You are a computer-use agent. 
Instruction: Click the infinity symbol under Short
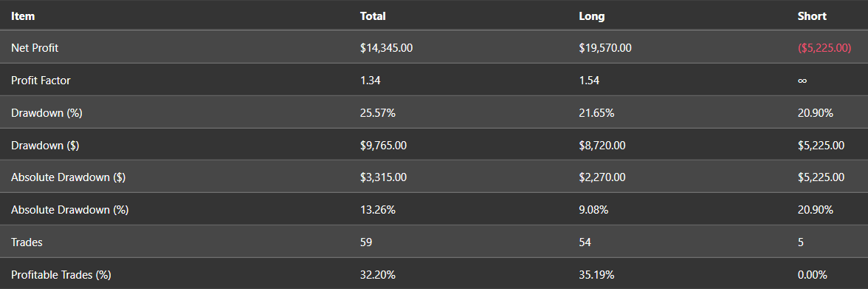point(802,81)
